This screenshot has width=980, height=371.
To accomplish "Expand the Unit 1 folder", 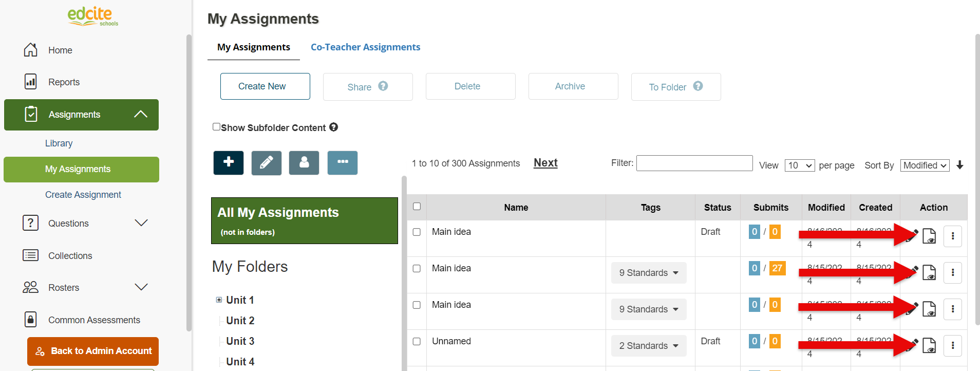I will (x=219, y=300).
